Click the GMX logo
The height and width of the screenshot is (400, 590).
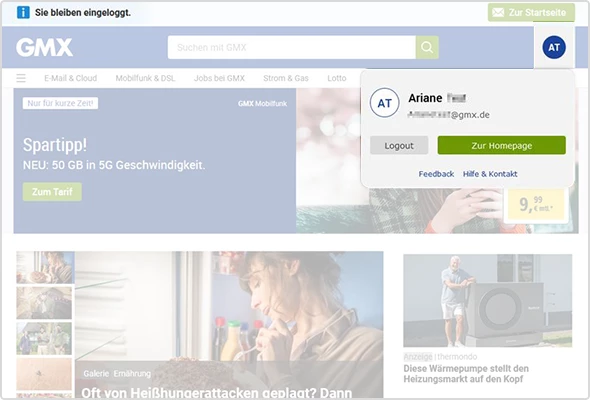44,47
